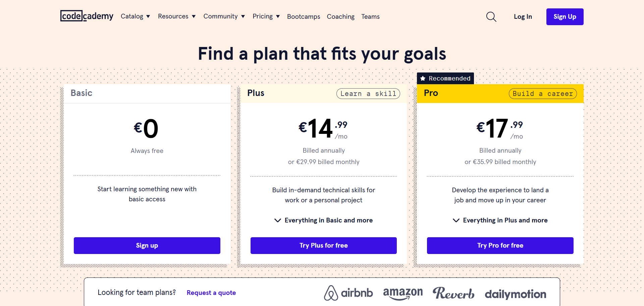The width and height of the screenshot is (644, 306).
Task: Open the Community dropdown menu
Action: pos(224,16)
